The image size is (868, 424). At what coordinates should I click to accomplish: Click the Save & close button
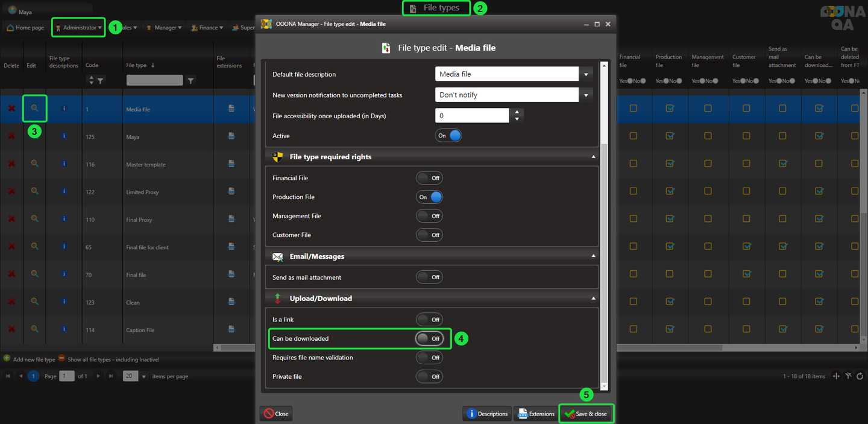tap(586, 414)
